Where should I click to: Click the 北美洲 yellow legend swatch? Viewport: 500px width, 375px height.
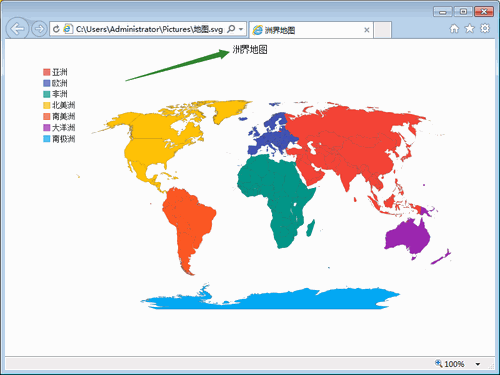tap(47, 105)
